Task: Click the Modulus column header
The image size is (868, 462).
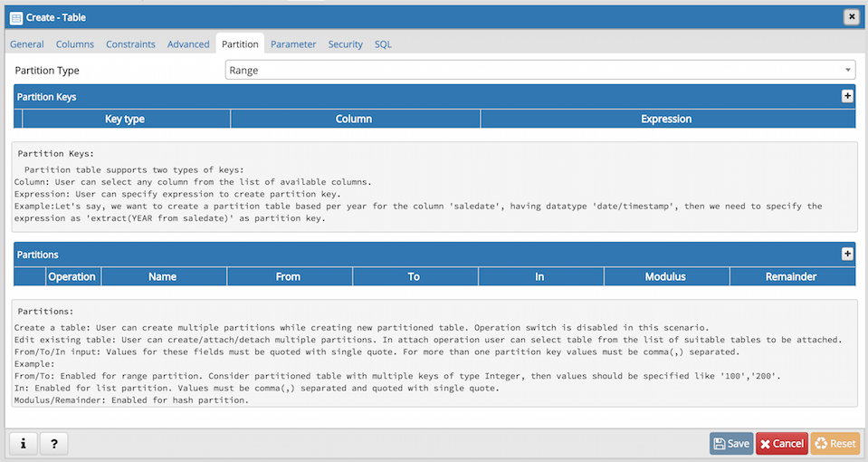Action: (665, 276)
